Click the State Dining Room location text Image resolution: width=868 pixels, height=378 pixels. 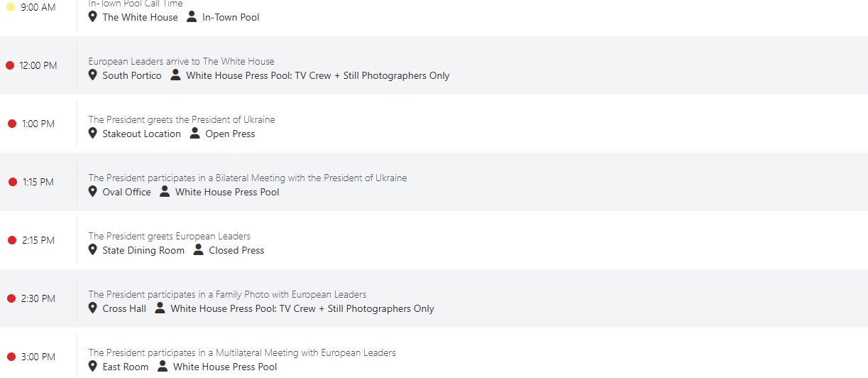(143, 250)
